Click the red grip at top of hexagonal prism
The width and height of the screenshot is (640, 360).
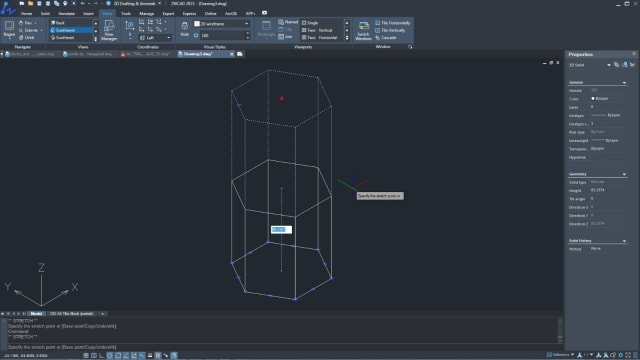282,98
